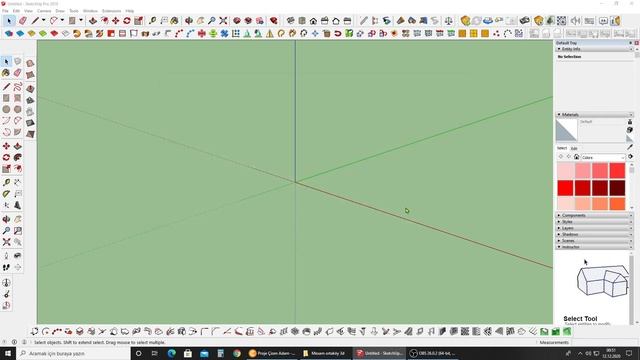The width and height of the screenshot is (640, 360).
Task: Expand the Components panel
Action: coord(595,215)
